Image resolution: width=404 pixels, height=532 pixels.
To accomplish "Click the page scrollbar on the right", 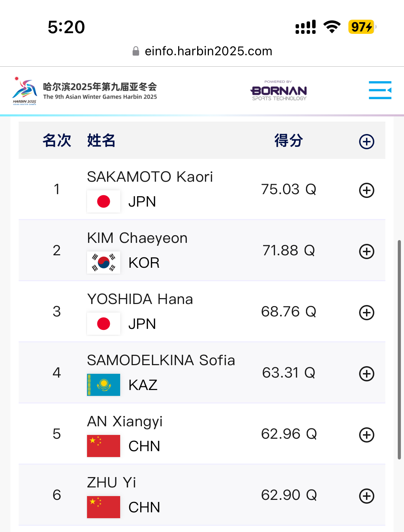I will [400, 349].
